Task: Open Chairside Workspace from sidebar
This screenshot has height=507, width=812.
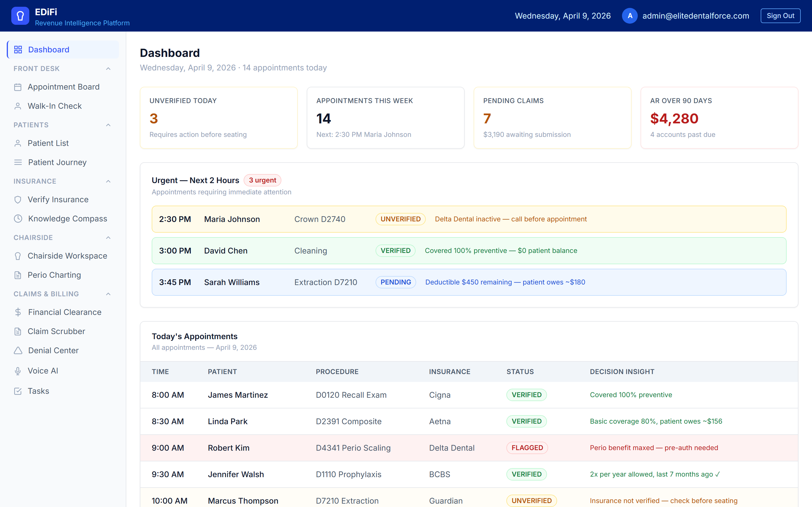Action: point(67,255)
